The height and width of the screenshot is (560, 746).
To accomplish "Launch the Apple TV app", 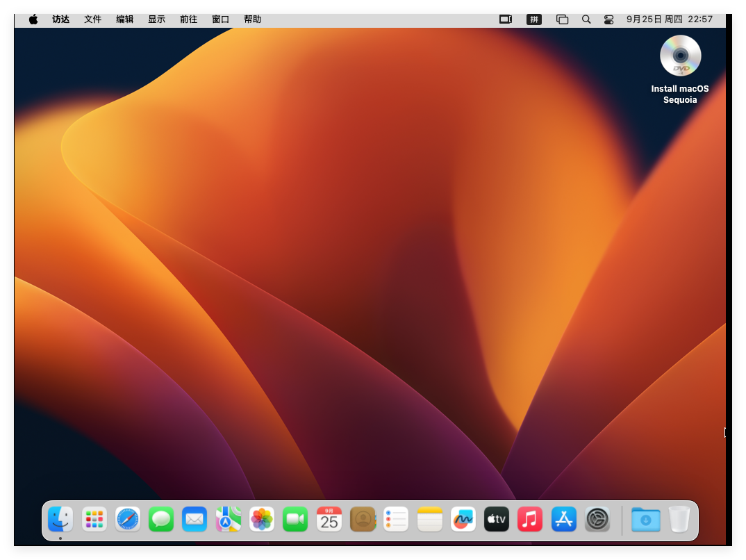I will coord(497,519).
